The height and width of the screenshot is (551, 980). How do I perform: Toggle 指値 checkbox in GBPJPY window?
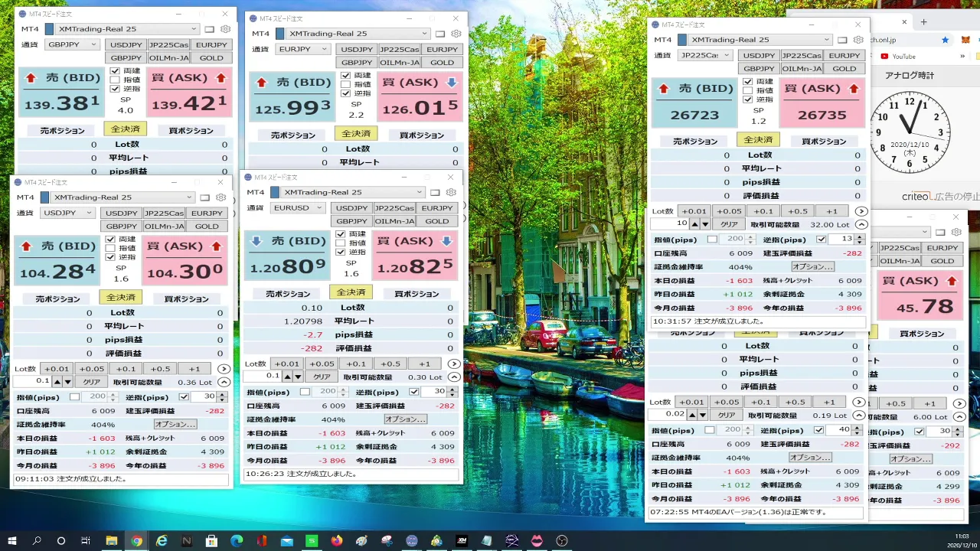[x=115, y=80]
